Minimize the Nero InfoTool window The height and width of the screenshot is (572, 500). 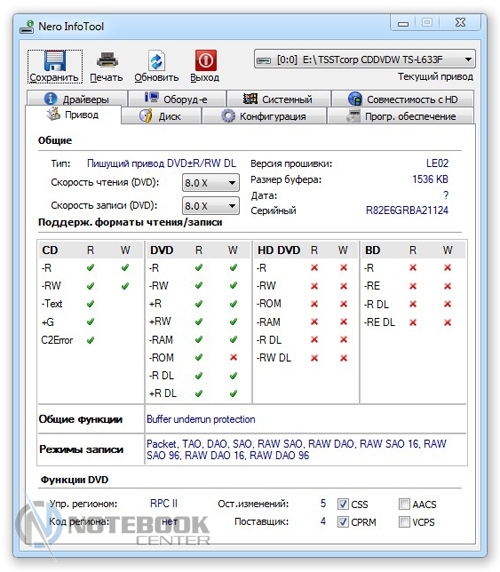pyautogui.click(x=403, y=23)
